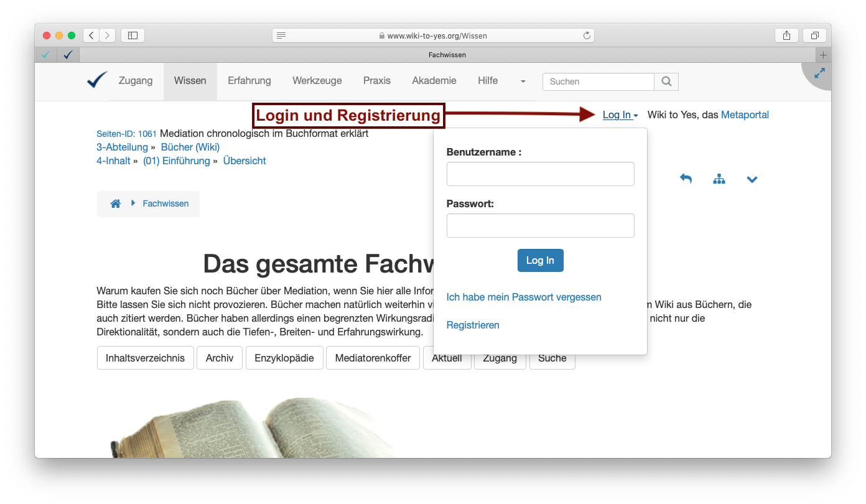Toggle fullscreen with expand arrows icon
The height and width of the screenshot is (504, 866).
point(819,73)
